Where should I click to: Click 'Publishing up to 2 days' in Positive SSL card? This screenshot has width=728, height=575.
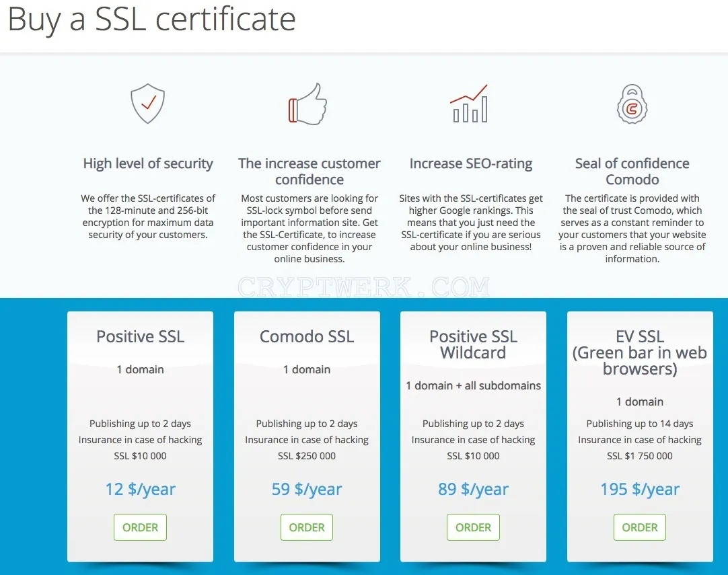140,424
